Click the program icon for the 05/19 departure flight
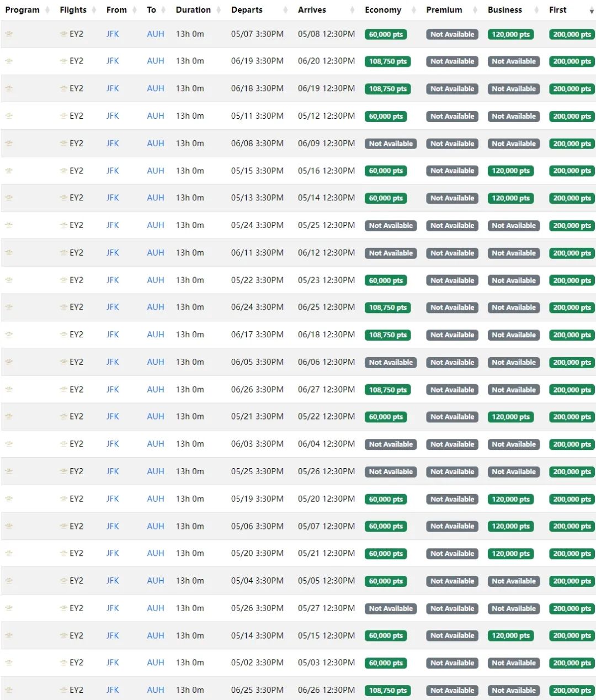Screen dimensions: 596x700 tap(9, 499)
